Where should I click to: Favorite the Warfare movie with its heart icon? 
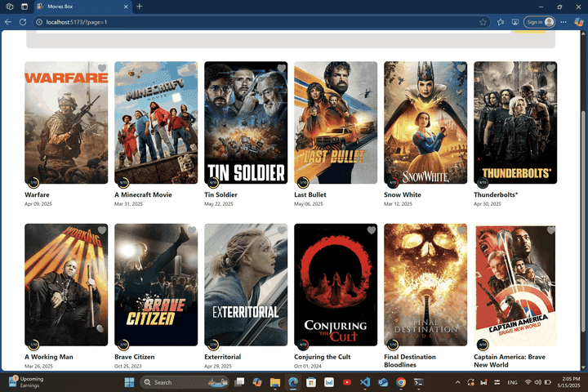(x=101, y=68)
